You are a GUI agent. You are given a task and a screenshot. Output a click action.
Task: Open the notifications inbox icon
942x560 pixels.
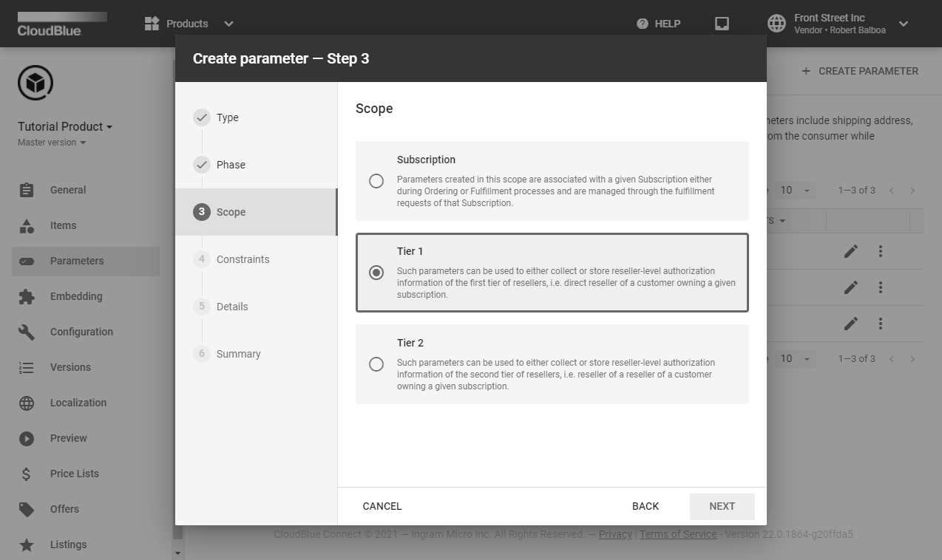point(722,24)
